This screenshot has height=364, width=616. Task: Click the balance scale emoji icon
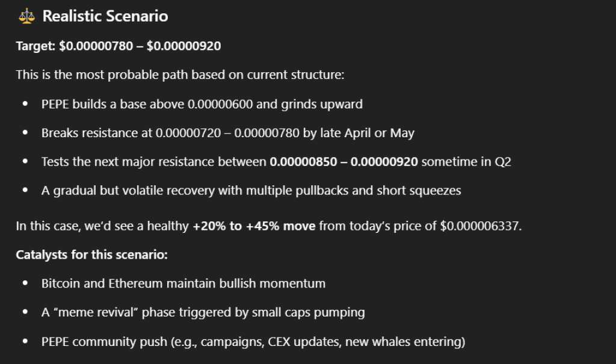(26, 16)
